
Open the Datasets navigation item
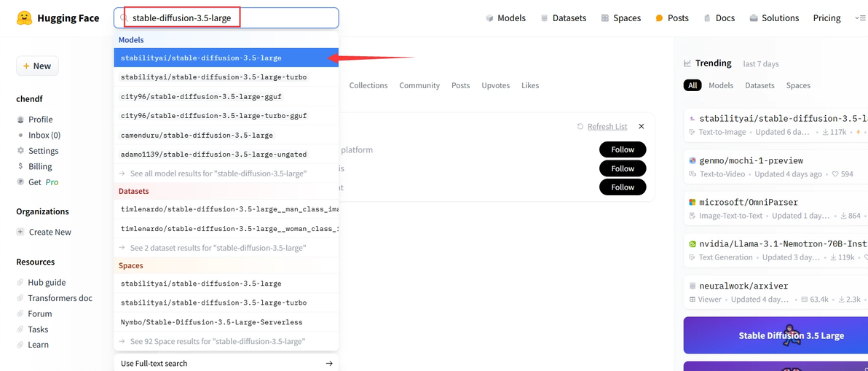pyautogui.click(x=564, y=18)
